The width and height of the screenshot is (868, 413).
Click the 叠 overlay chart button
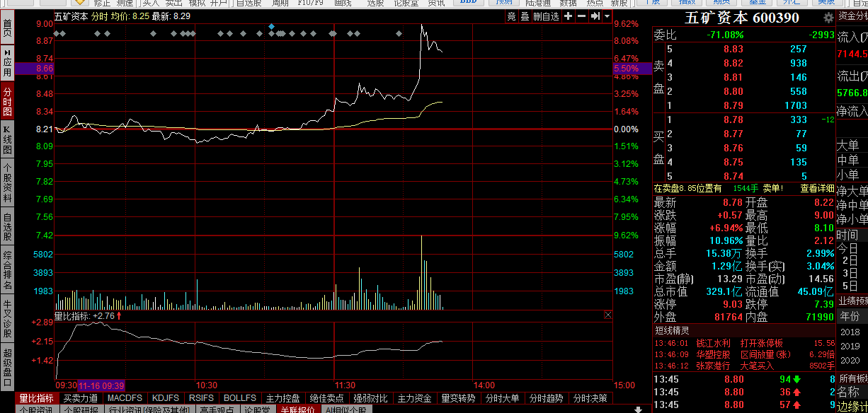coord(525,16)
